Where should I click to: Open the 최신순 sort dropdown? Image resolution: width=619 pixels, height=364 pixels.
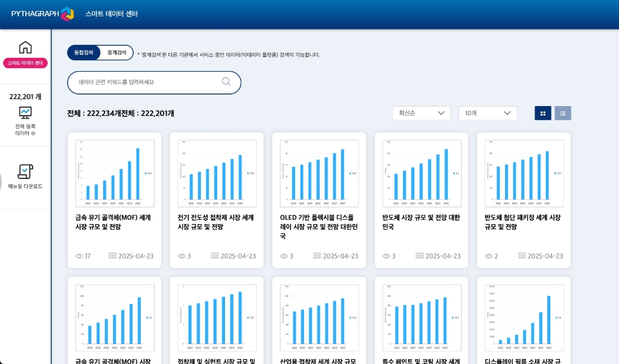tap(421, 113)
